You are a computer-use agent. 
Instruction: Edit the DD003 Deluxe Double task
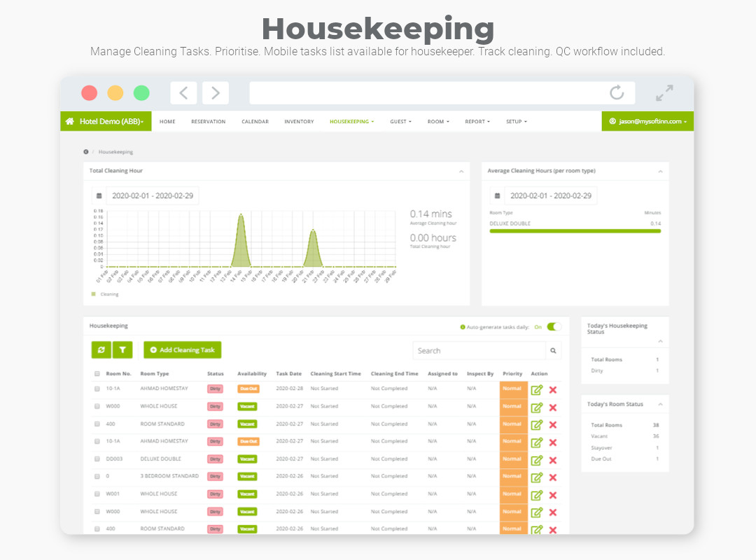pyautogui.click(x=537, y=460)
